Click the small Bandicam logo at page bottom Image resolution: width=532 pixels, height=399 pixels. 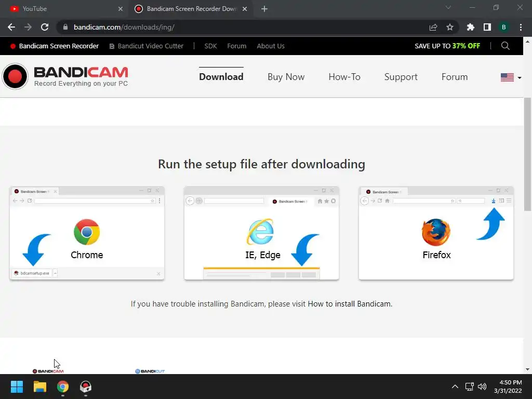tap(48, 371)
